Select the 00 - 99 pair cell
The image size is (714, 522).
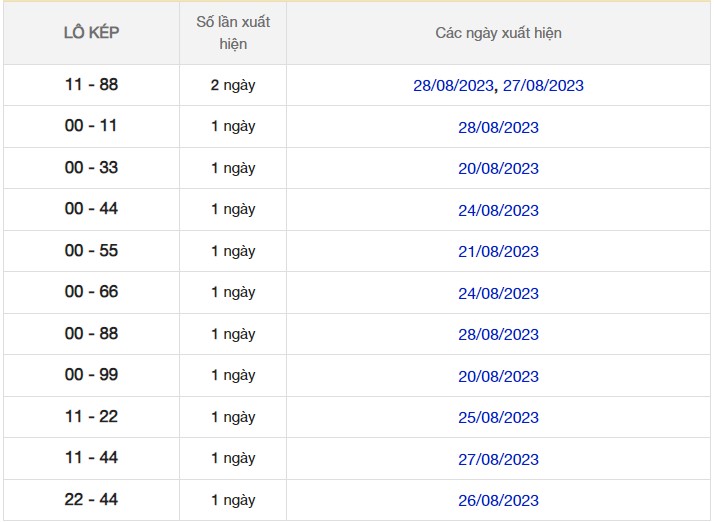(91, 375)
